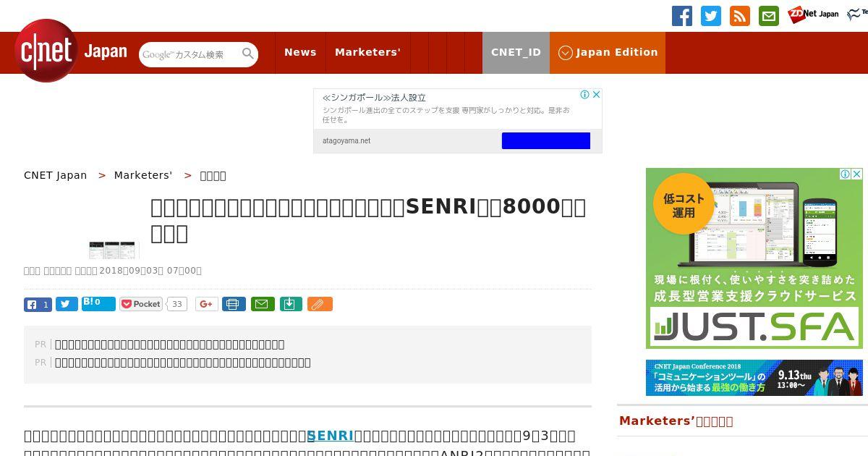The image size is (868, 456).
Task: Click the search magnifier icon
Action: (248, 54)
